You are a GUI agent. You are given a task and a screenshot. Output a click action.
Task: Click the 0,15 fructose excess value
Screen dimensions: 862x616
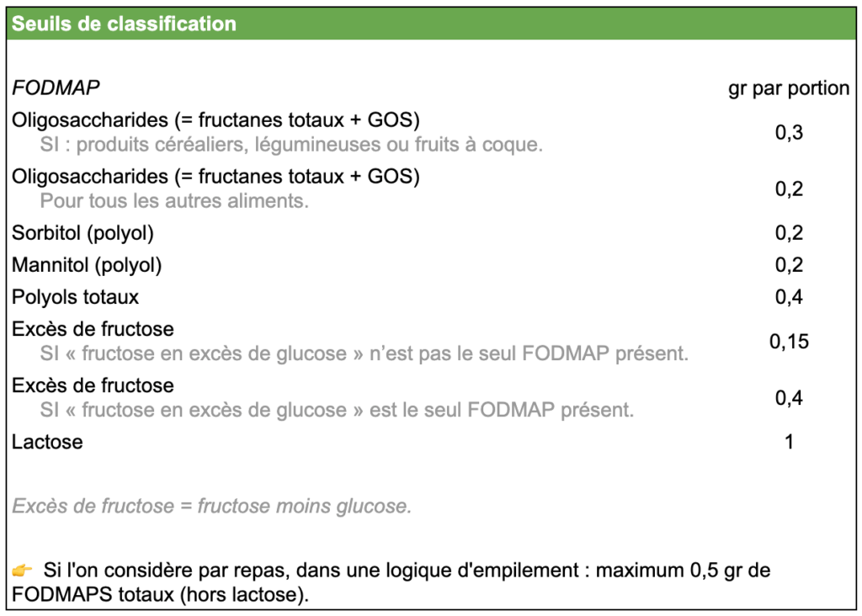click(789, 342)
